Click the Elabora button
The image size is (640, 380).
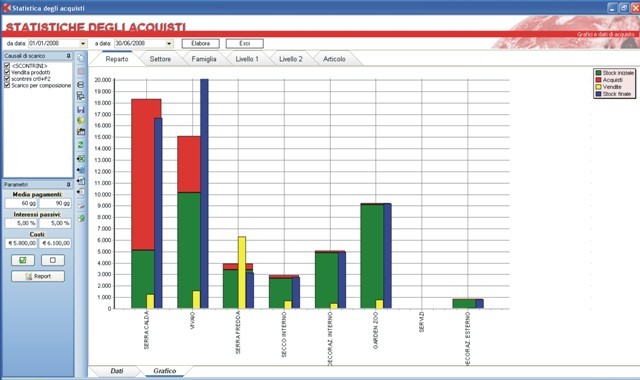click(x=200, y=43)
